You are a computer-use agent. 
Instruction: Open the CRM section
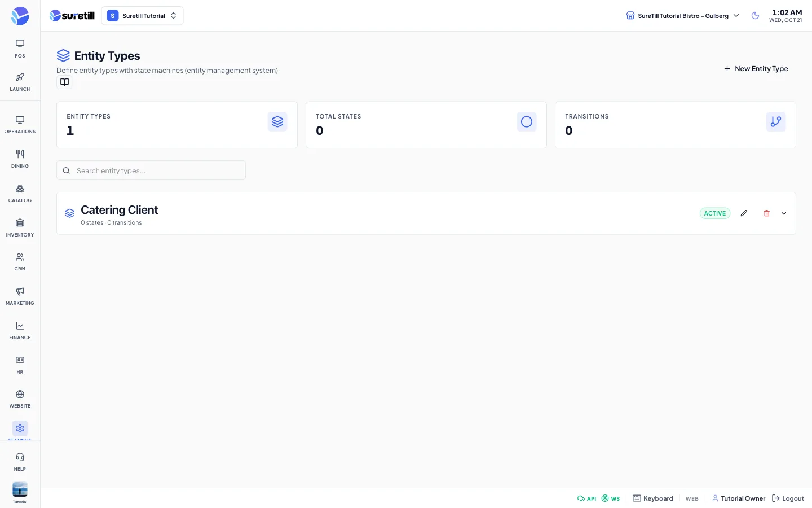tap(20, 262)
